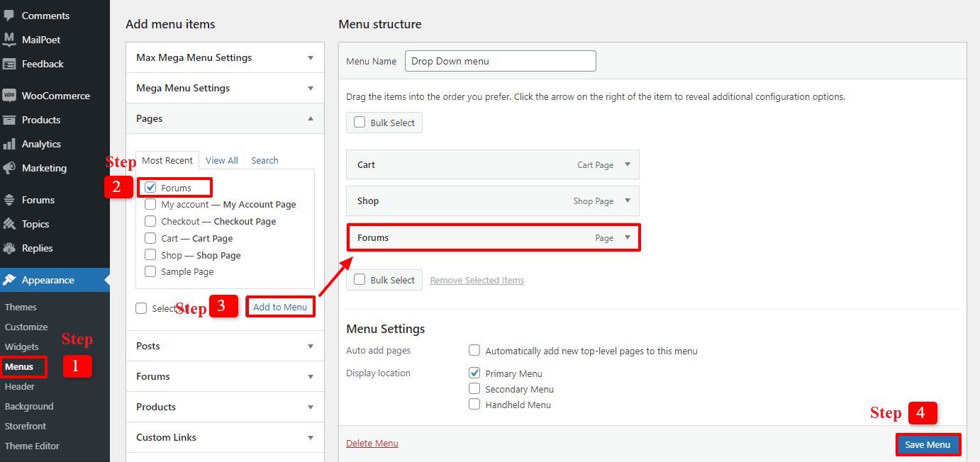Click the Feedback form icon
Screen dimensions: 980x462
[9, 64]
